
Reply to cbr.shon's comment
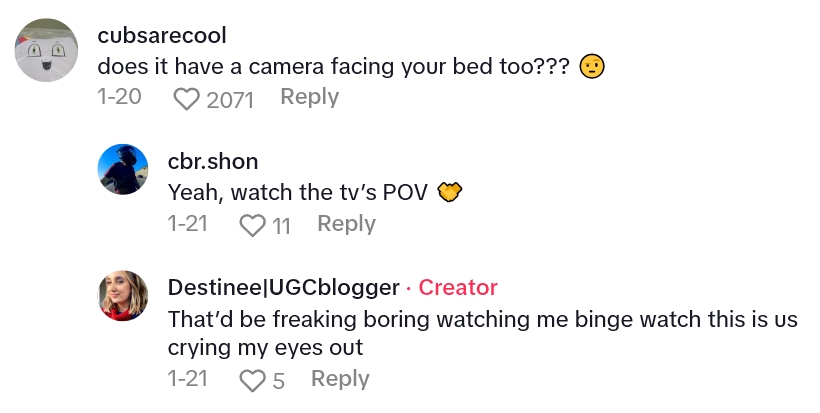(346, 224)
